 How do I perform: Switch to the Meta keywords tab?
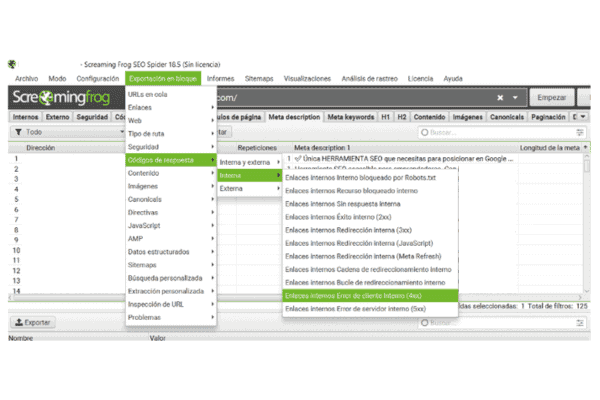[x=351, y=117]
